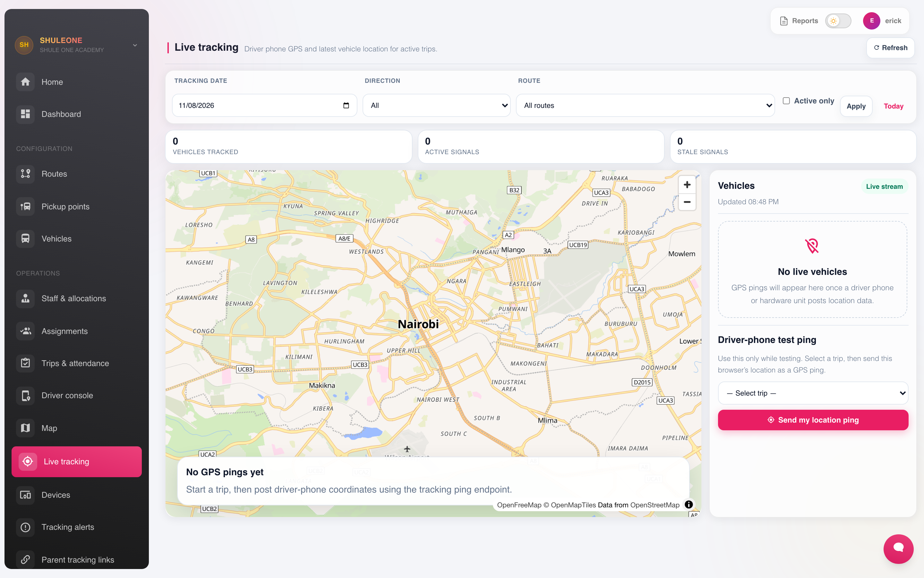The height and width of the screenshot is (578, 924).
Task: Click the Reports document icon
Action: click(783, 21)
